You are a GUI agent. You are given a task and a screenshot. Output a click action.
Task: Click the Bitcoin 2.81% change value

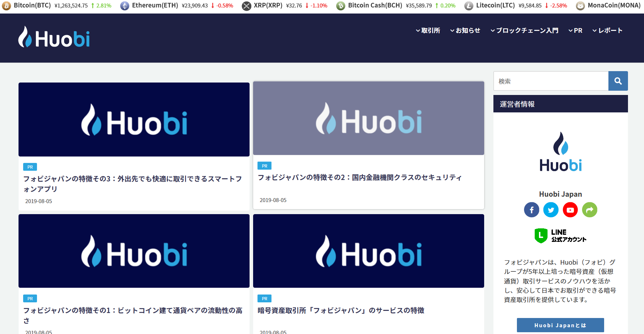tap(104, 6)
